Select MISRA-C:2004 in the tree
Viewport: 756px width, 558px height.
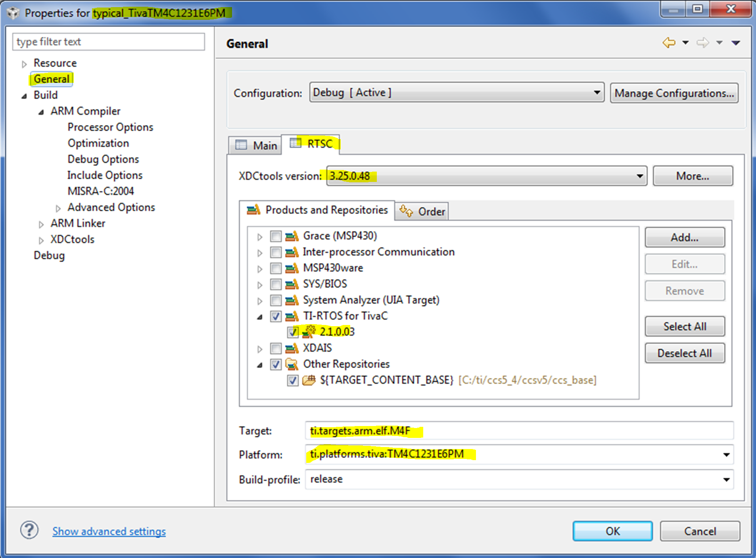pos(101,191)
